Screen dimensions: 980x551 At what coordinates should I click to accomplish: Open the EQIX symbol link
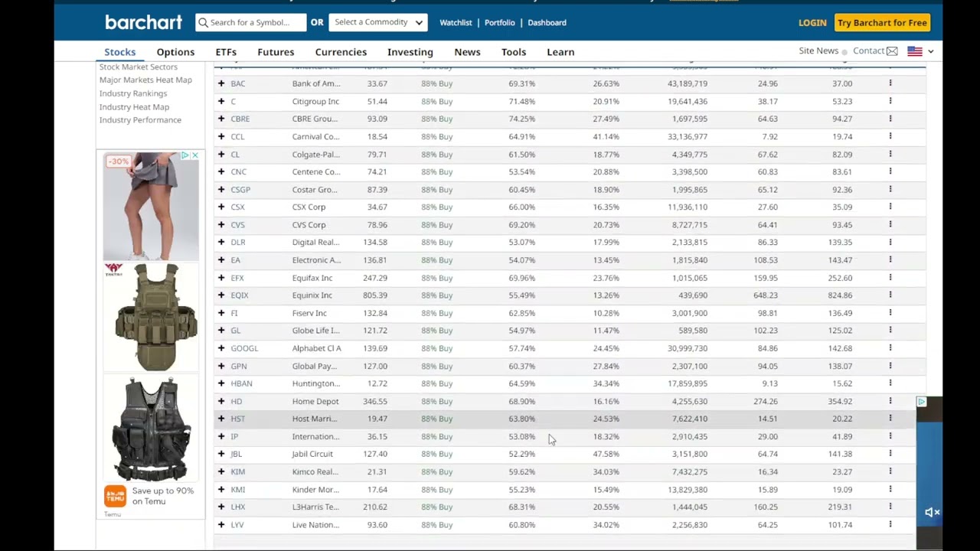[x=240, y=295]
